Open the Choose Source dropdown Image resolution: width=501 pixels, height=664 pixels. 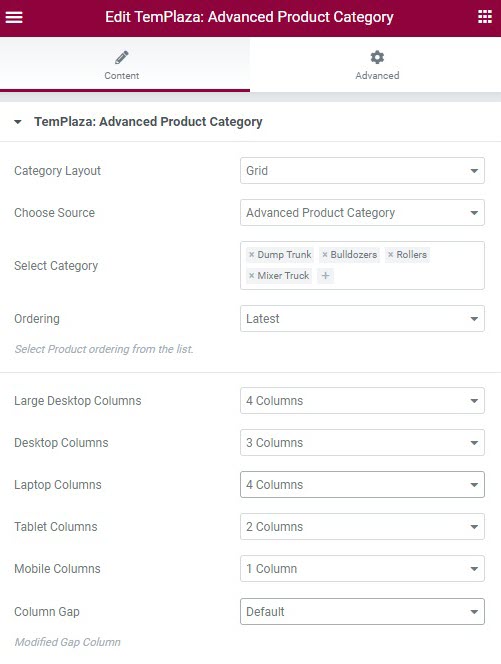[x=362, y=213]
